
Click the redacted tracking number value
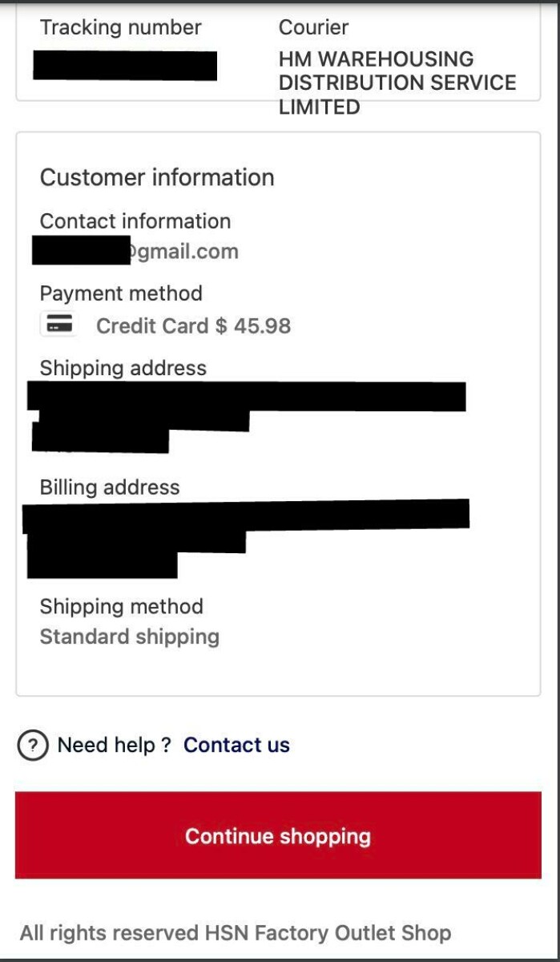125,65
